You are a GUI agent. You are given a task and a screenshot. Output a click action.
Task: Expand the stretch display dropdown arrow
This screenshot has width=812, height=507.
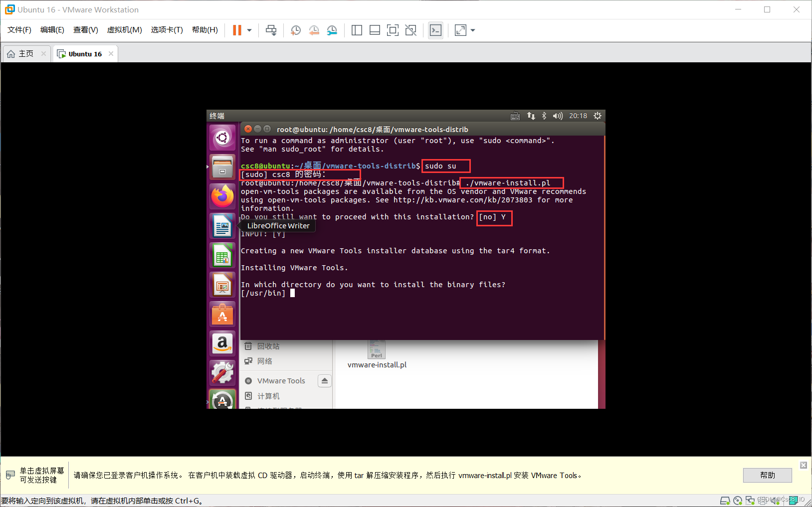(x=473, y=30)
